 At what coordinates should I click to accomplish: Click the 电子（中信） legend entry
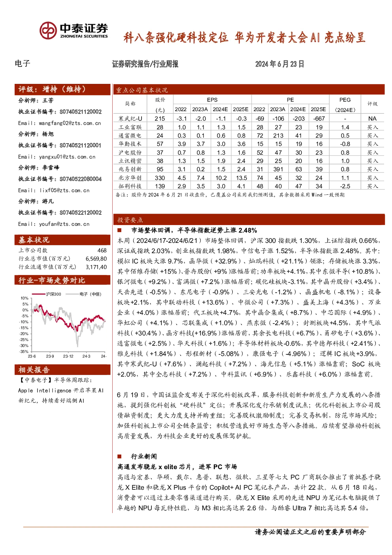(84, 294)
